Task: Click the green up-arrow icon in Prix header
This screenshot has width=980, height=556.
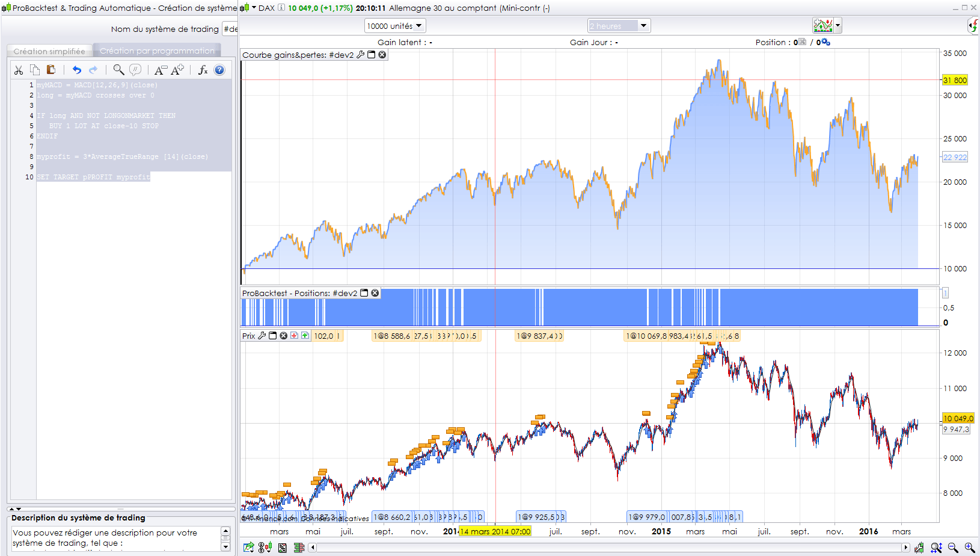Action: point(305,336)
